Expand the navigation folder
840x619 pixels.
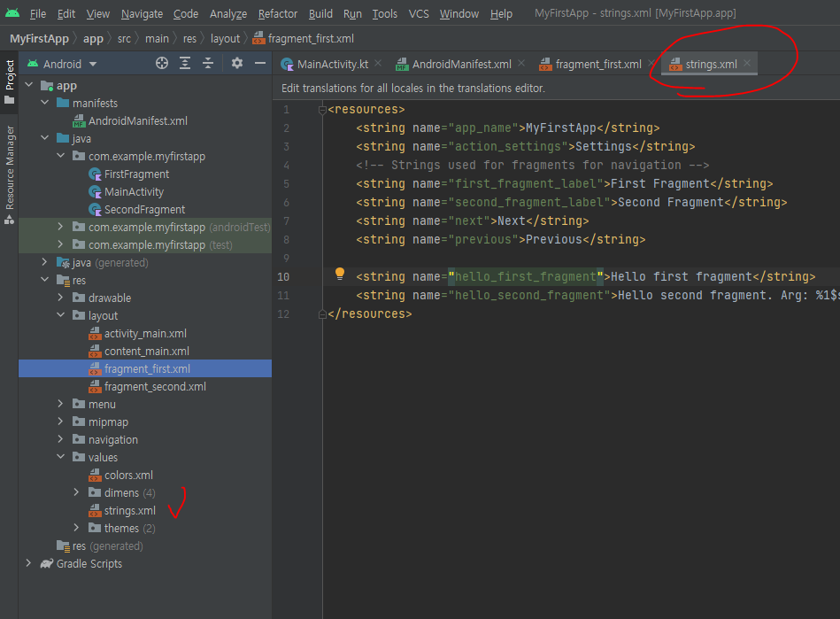60,439
